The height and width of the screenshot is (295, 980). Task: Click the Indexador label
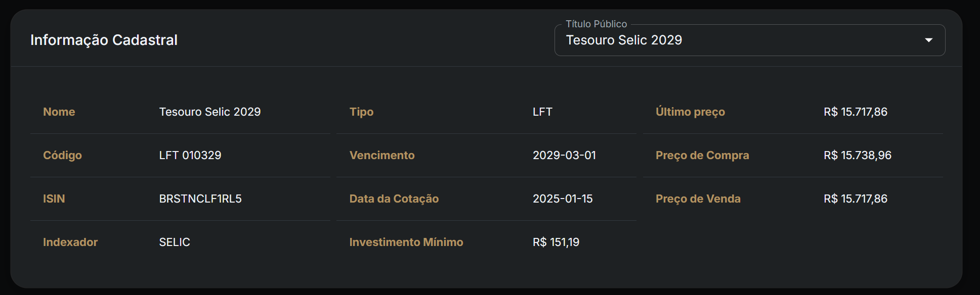tap(70, 242)
